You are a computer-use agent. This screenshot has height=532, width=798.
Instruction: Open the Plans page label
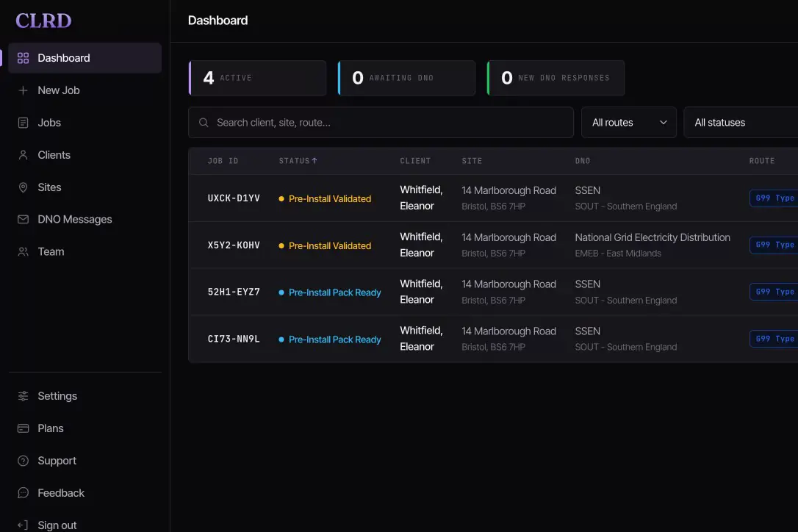tap(51, 428)
